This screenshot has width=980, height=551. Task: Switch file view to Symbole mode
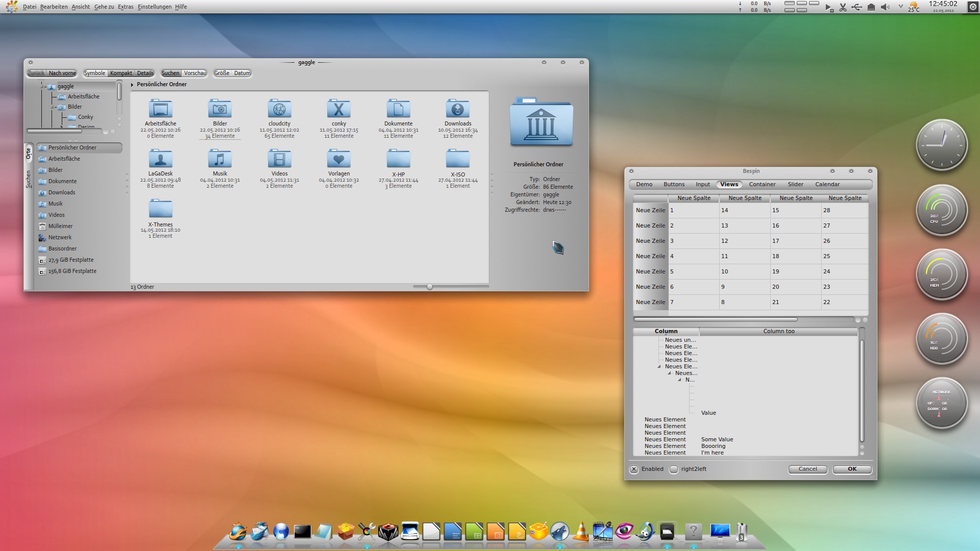[94, 73]
